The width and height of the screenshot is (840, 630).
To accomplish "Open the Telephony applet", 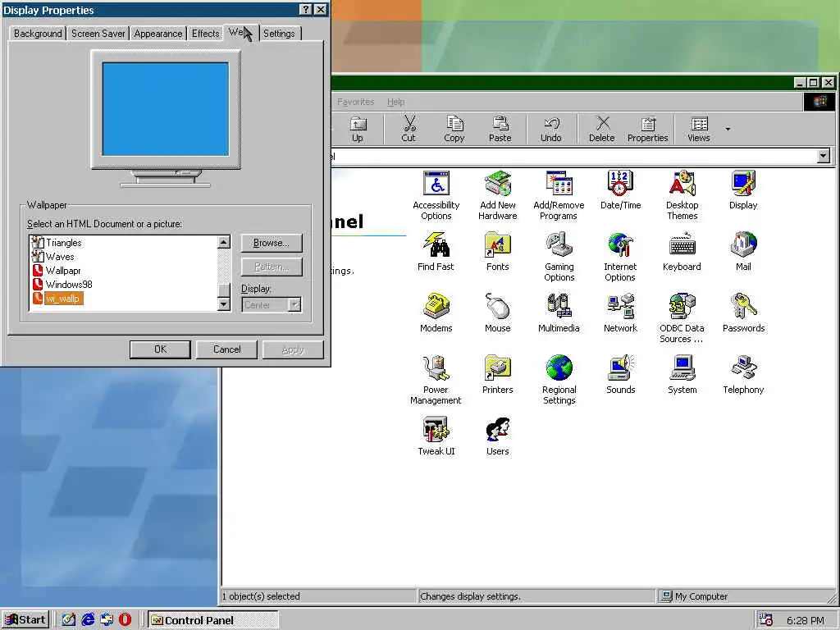I will click(743, 375).
